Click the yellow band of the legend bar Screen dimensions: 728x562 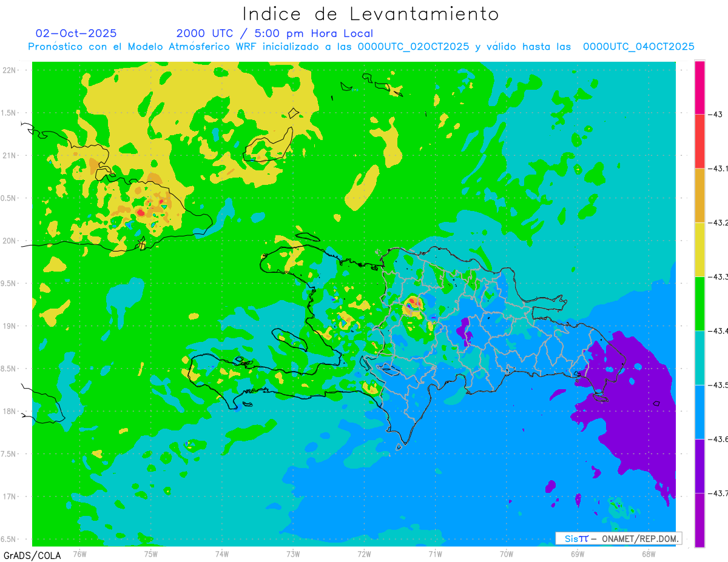coord(699,249)
